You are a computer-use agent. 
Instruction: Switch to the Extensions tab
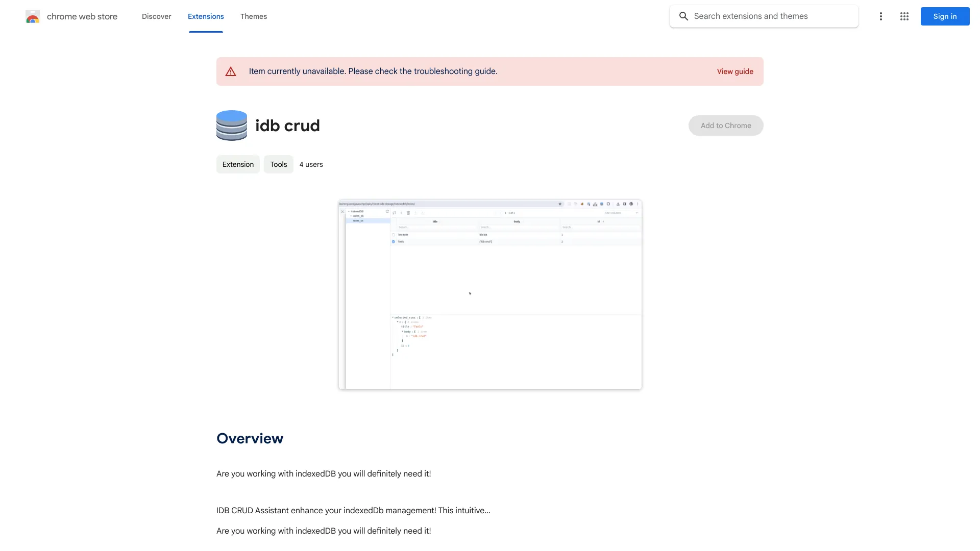[x=206, y=16]
